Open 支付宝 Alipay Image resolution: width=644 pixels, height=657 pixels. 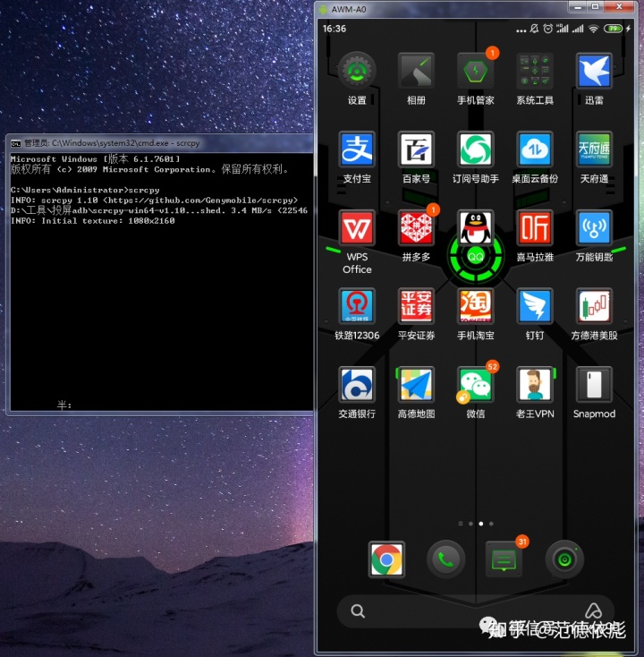357,149
